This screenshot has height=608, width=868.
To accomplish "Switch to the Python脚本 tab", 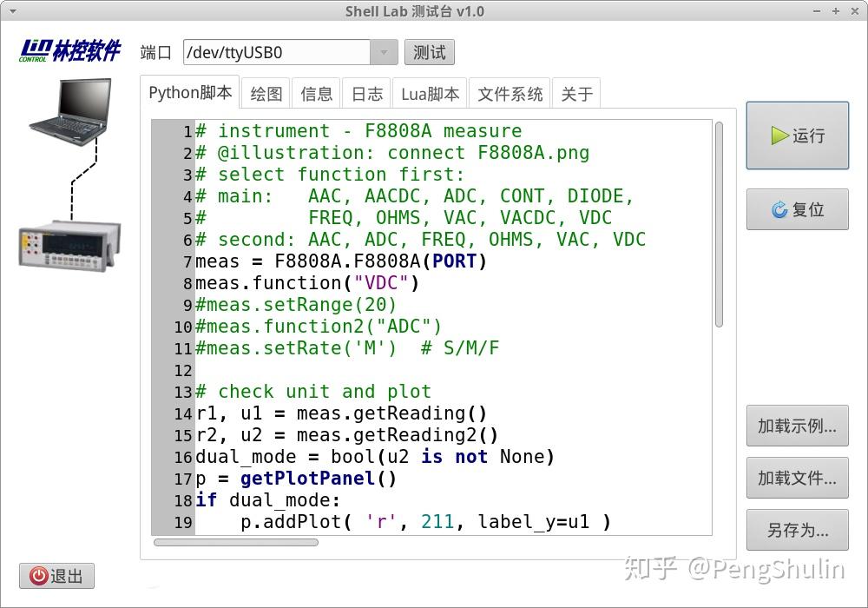I will point(190,92).
